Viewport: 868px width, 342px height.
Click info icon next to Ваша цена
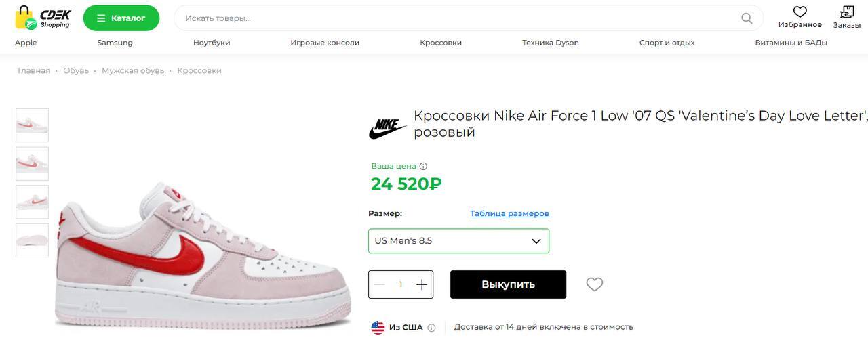(x=423, y=166)
